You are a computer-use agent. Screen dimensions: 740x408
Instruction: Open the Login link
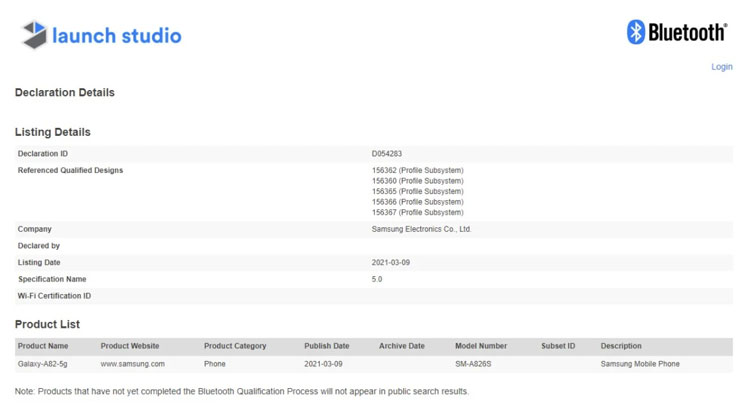[721, 67]
